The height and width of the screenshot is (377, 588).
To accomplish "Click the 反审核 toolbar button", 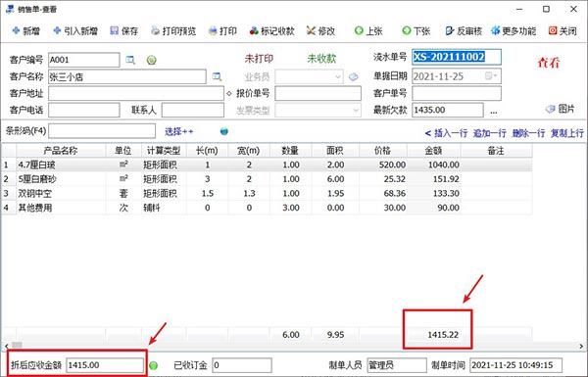I will pyautogui.click(x=464, y=30).
